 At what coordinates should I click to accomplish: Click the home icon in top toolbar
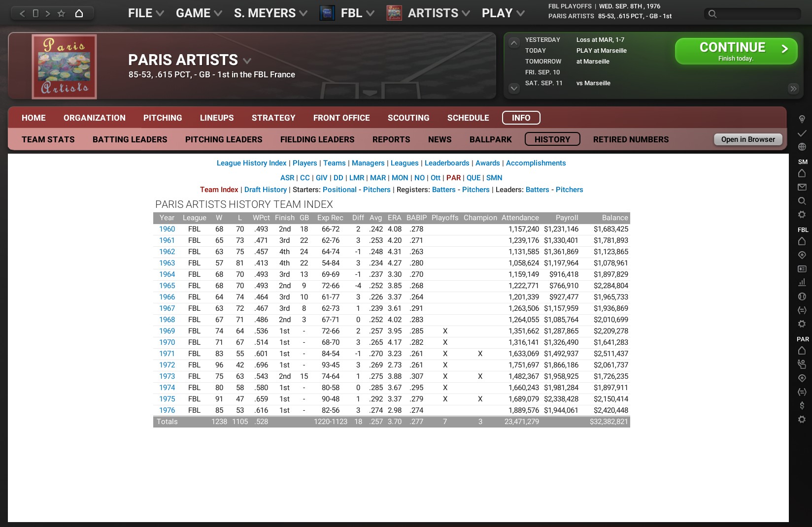[x=79, y=13]
